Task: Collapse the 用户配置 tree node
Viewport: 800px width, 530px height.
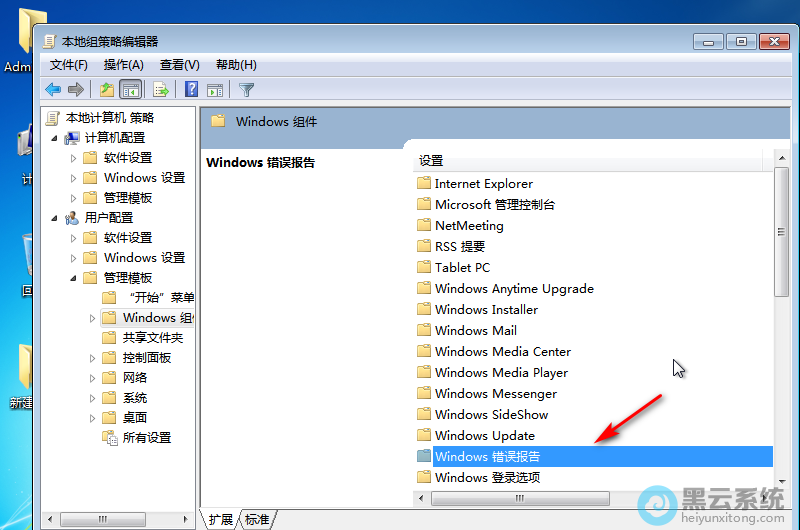Action: coord(54,218)
